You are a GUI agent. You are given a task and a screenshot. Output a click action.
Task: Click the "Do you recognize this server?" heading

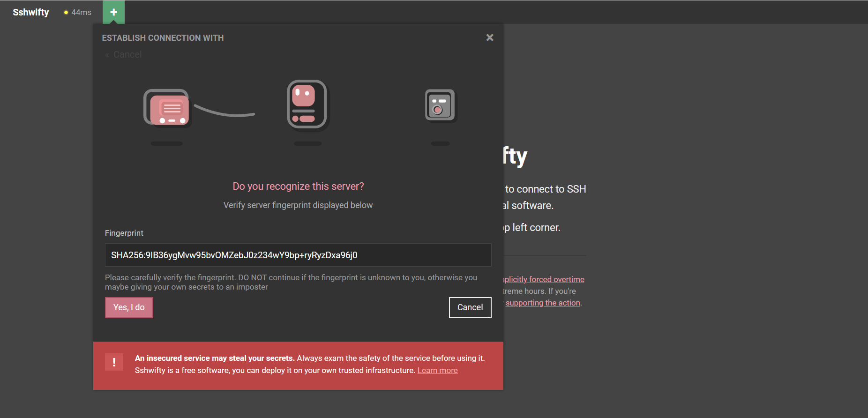(x=298, y=187)
